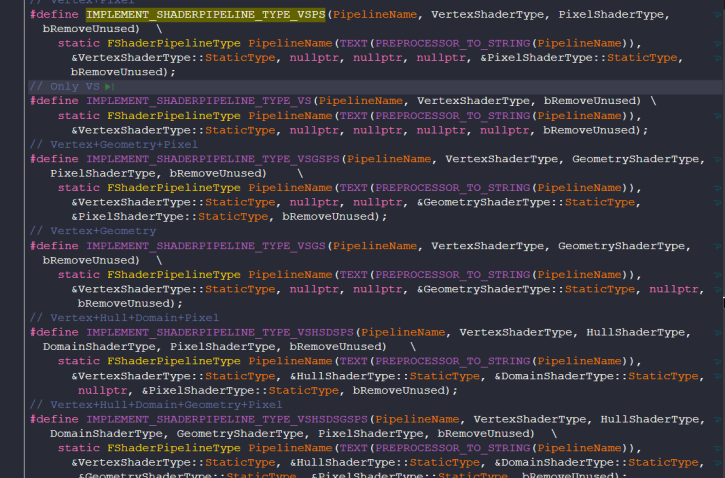The height and width of the screenshot is (478, 725).
Task: Select the highlighted IMPLEMENT_SHADERPIPELINE_TYPE_VSPS macro name
Action: (x=206, y=14)
